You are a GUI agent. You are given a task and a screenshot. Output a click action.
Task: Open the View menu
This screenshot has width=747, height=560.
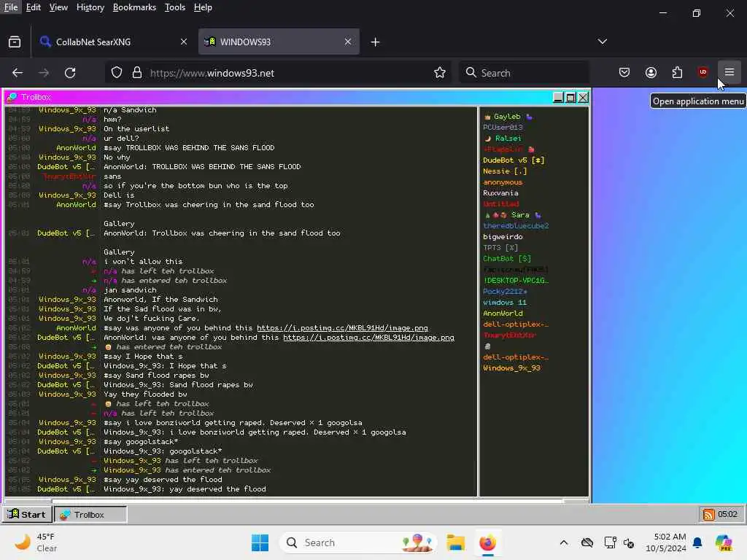point(58,7)
